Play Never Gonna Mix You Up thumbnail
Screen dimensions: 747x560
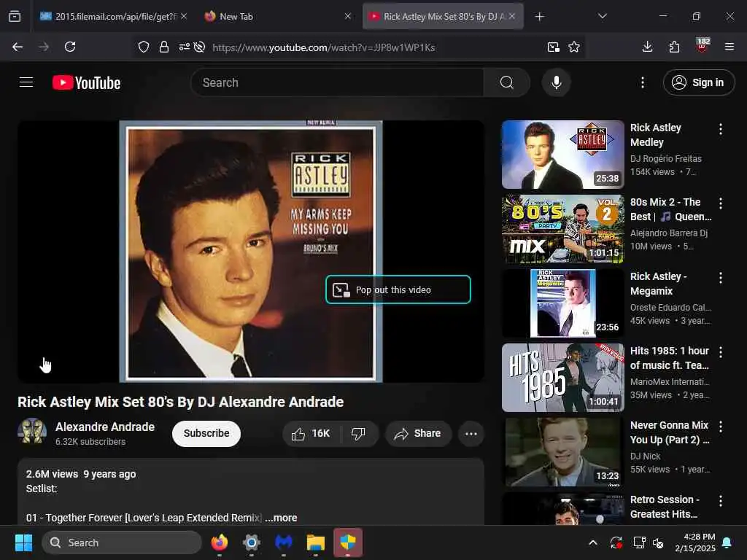(562, 452)
